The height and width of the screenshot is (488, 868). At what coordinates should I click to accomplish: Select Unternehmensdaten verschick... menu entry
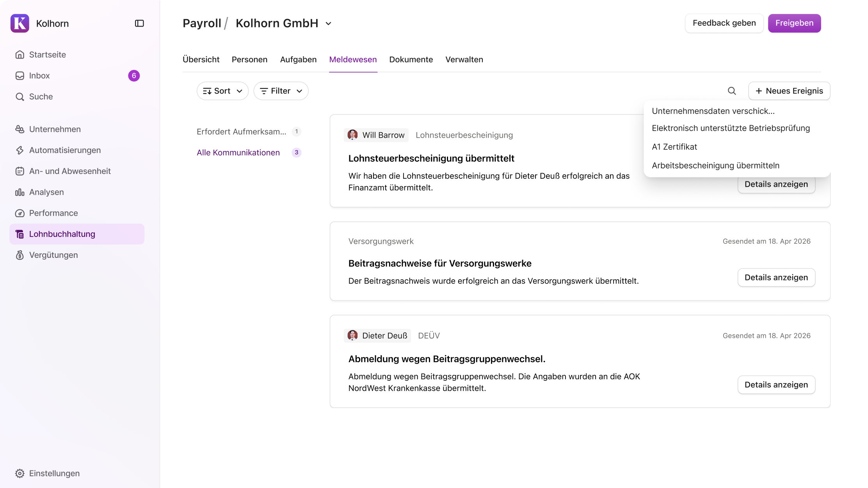coord(736,111)
